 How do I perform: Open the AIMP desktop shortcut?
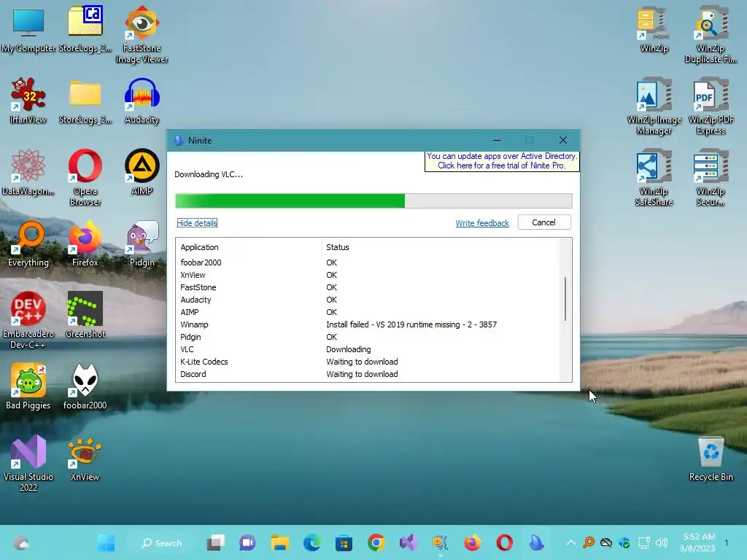pyautogui.click(x=142, y=172)
